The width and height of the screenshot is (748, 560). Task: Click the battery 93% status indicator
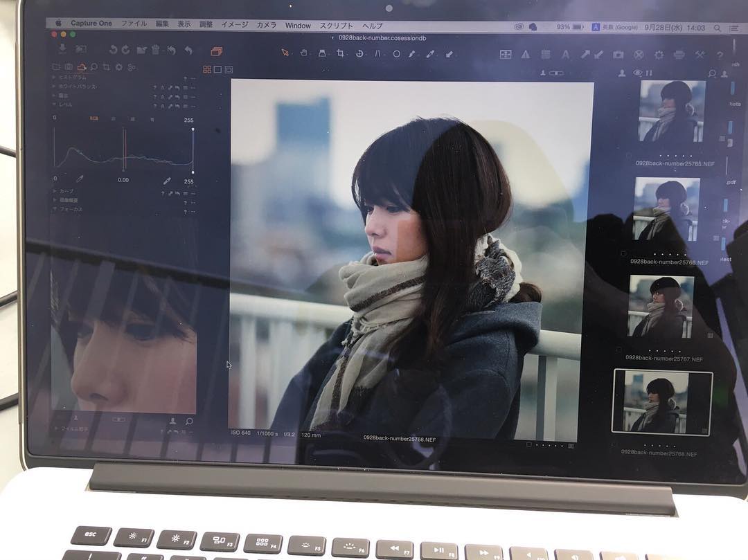(570, 27)
